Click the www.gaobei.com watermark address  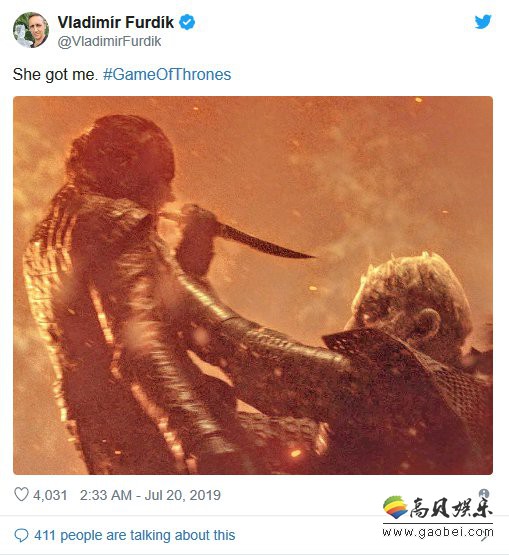[438, 532]
